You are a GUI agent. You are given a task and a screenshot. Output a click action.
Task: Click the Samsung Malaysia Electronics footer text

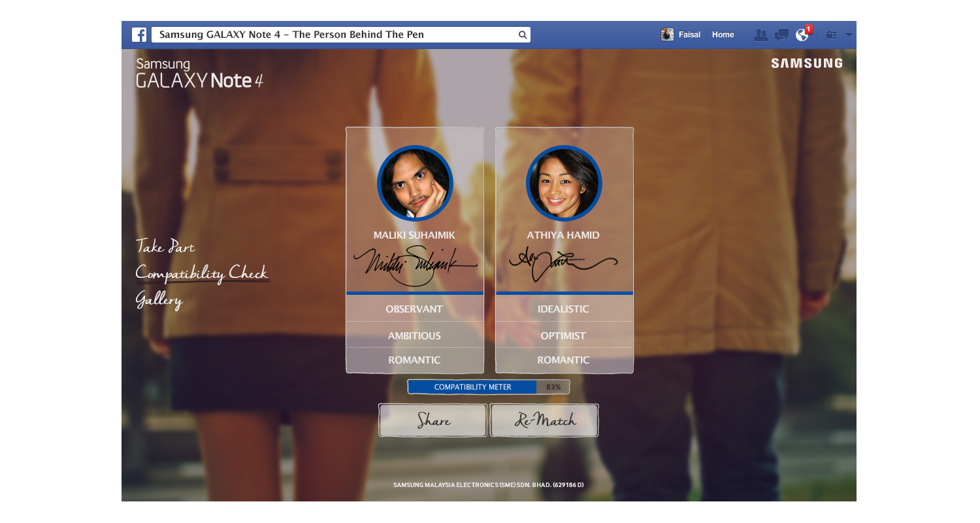click(488, 485)
